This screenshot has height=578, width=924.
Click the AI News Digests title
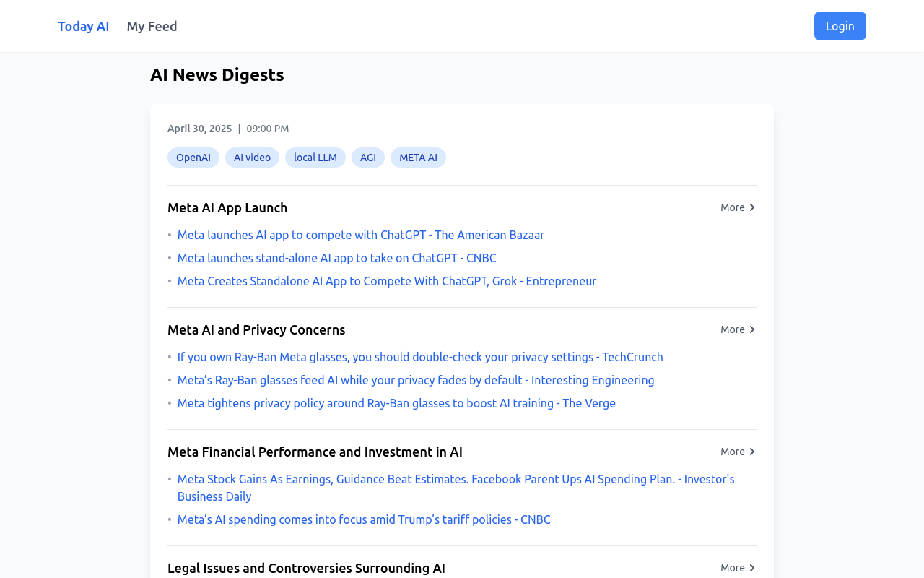click(x=217, y=74)
